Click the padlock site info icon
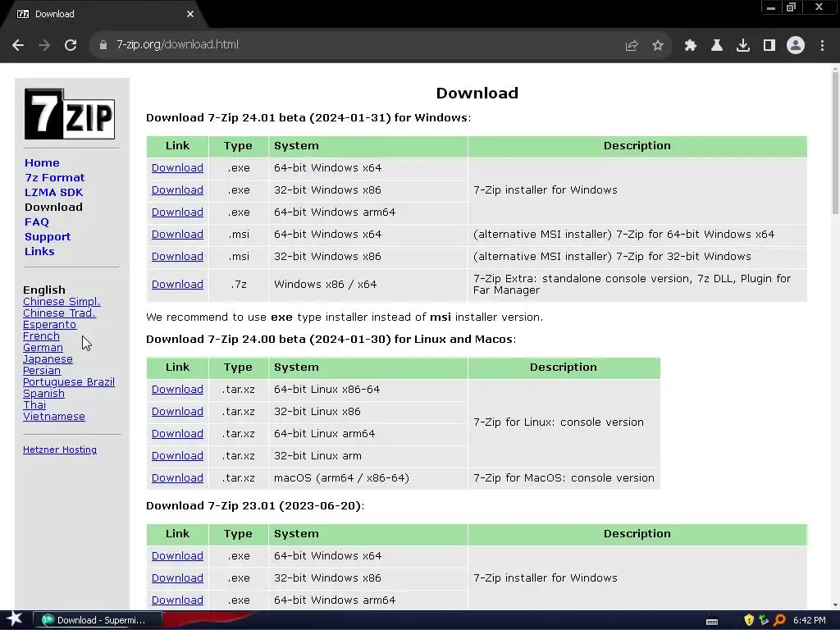The height and width of the screenshot is (630, 840). point(103,45)
